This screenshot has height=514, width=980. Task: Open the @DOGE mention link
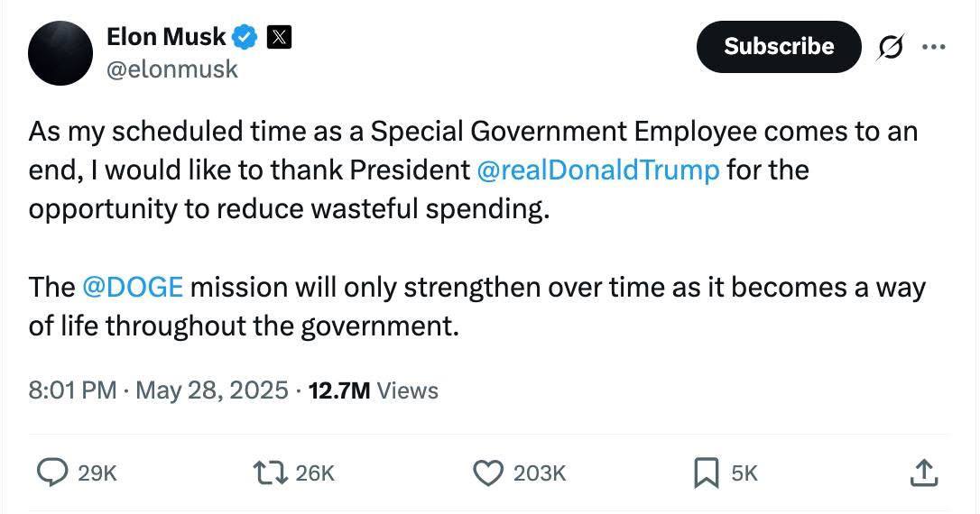(x=133, y=287)
